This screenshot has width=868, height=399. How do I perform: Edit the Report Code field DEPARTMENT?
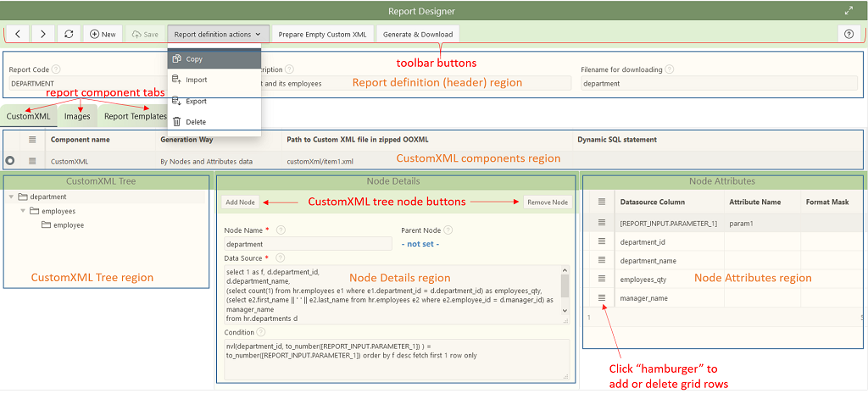(x=88, y=84)
